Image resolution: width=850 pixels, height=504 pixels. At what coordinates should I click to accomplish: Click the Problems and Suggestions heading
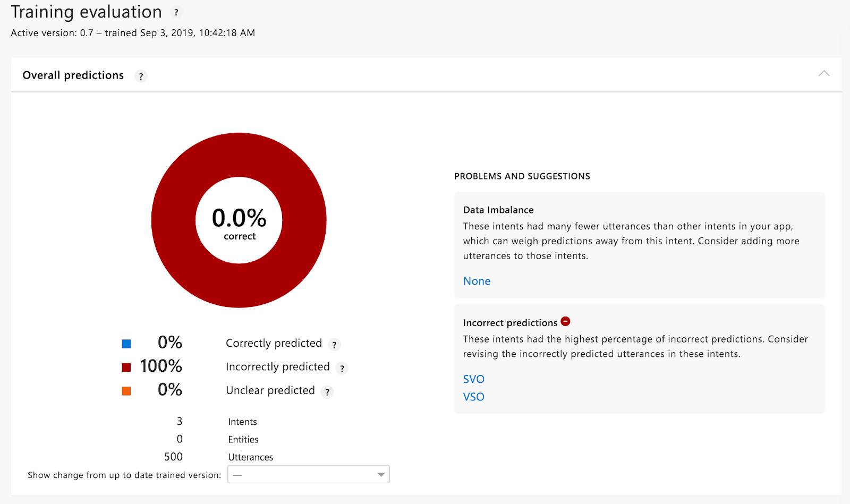point(522,176)
